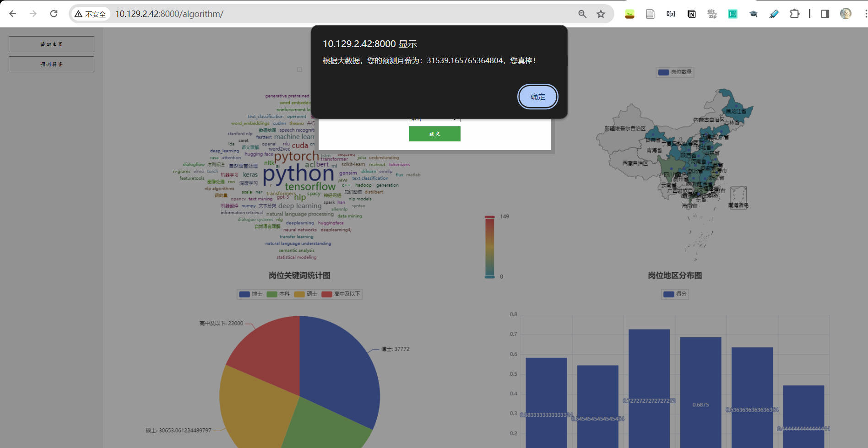
Task: Toggle the 得分 legend on the bar chart
Action: click(673, 294)
